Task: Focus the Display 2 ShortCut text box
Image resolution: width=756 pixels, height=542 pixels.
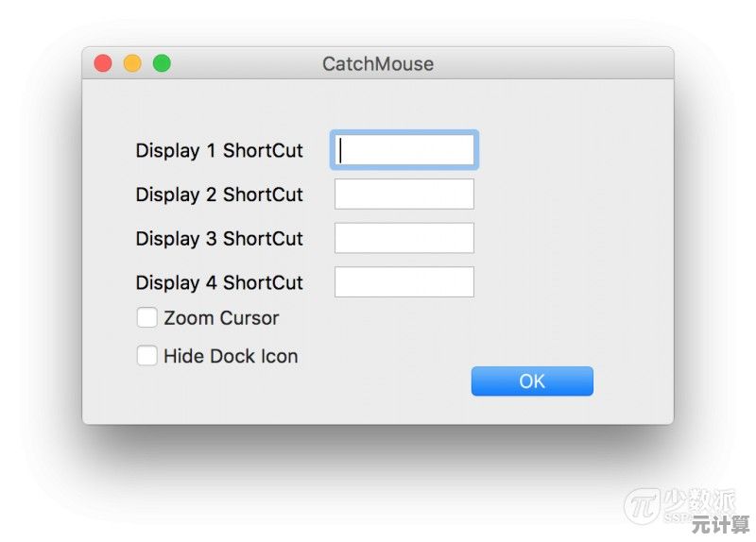Action: [404, 195]
